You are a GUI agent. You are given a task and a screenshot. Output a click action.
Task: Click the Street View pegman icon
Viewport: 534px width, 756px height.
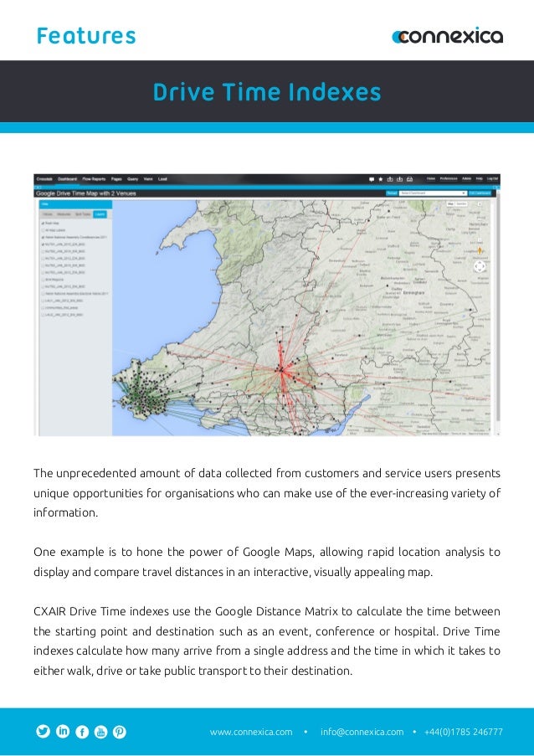(x=480, y=250)
